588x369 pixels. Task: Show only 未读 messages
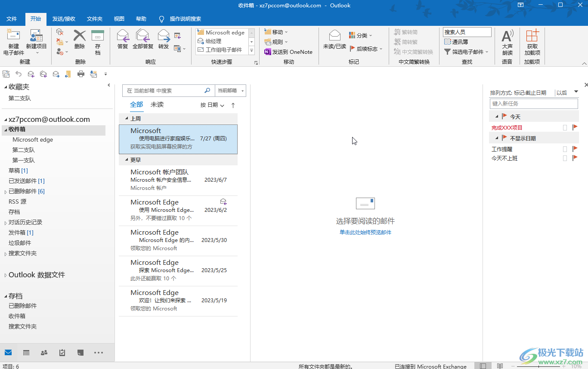click(157, 105)
